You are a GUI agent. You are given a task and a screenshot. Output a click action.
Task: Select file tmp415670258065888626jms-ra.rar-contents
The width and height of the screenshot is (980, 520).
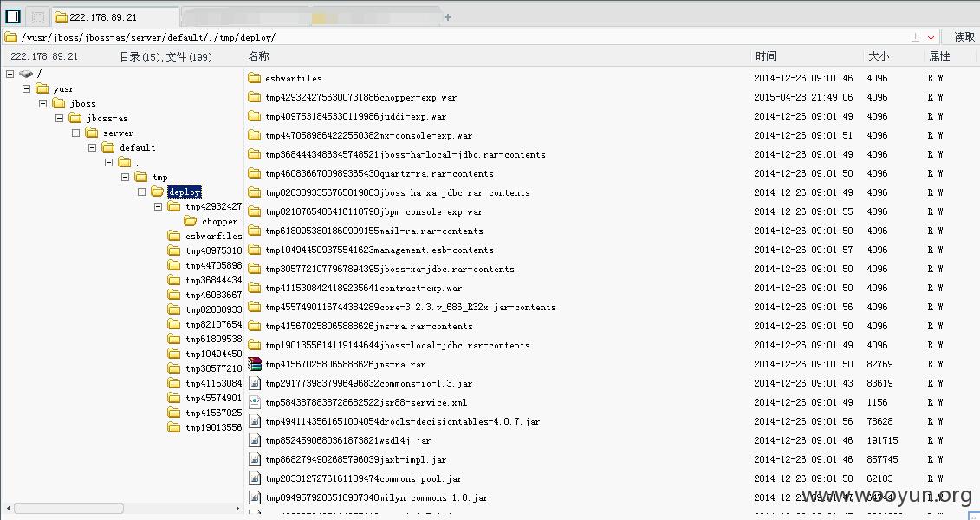pyautogui.click(x=369, y=326)
